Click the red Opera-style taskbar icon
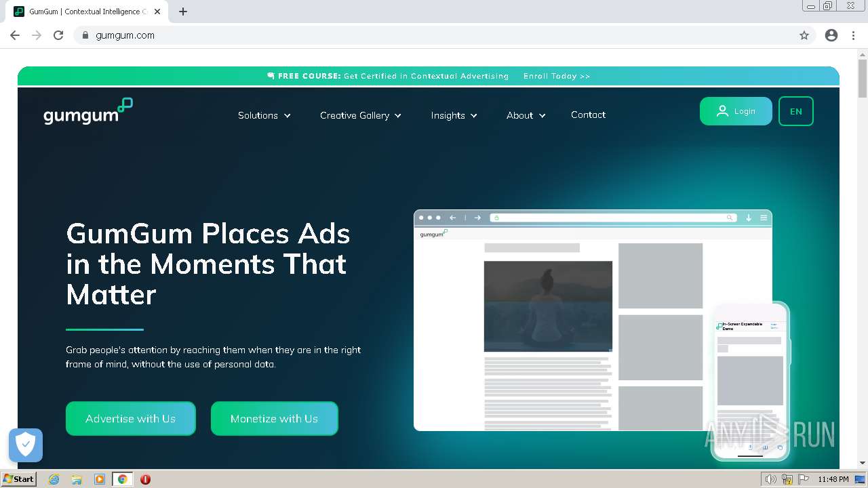The height and width of the screenshot is (488, 868). coord(145,479)
